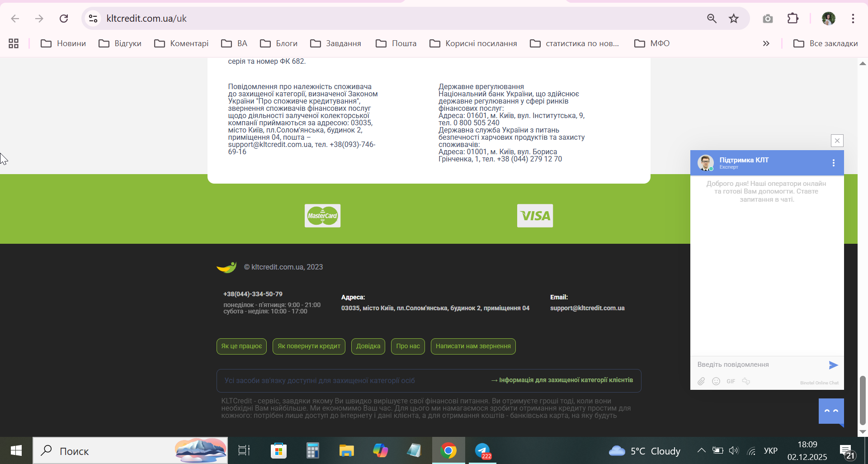Attach a file with the paperclip icon
868x464 pixels.
tap(701, 381)
